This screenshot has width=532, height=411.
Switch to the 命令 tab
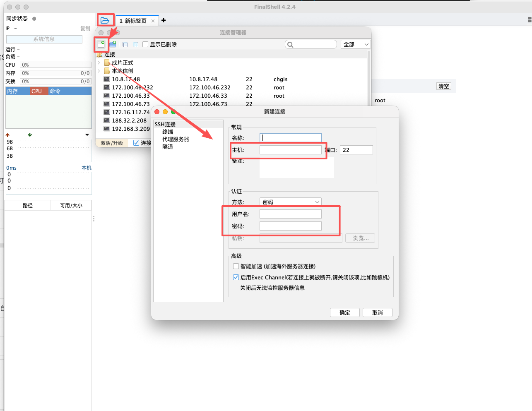click(x=55, y=91)
